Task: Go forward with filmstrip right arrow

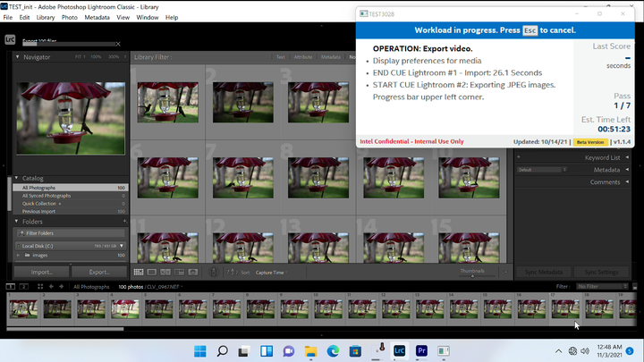Action: coord(61,287)
